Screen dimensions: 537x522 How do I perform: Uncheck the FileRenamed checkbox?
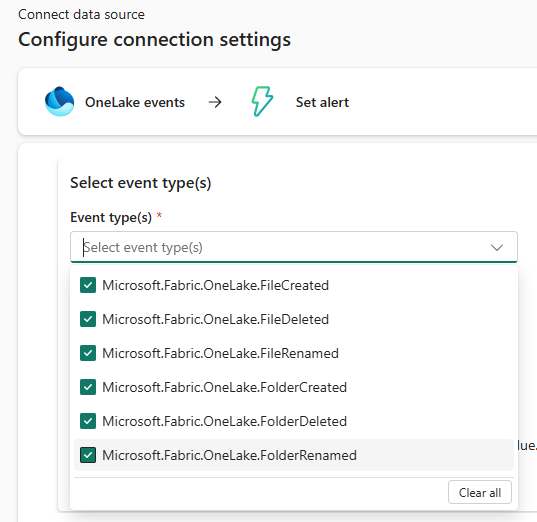point(88,353)
